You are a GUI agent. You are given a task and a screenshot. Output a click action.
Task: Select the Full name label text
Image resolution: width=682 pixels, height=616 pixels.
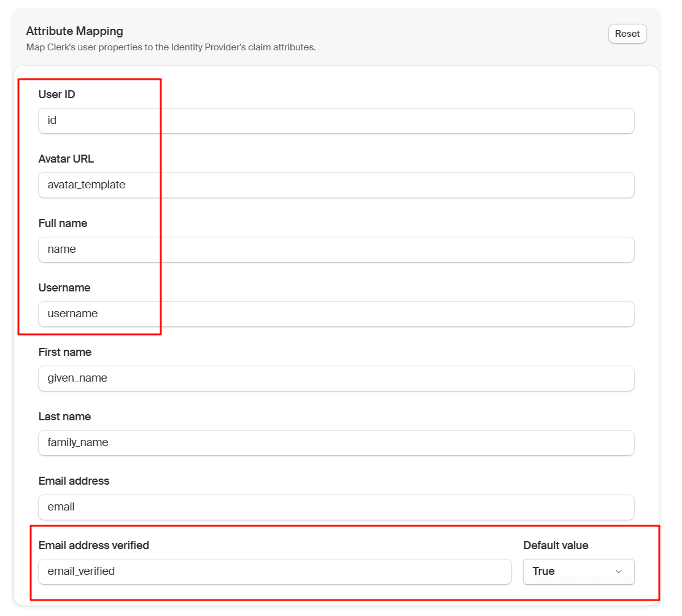63,223
